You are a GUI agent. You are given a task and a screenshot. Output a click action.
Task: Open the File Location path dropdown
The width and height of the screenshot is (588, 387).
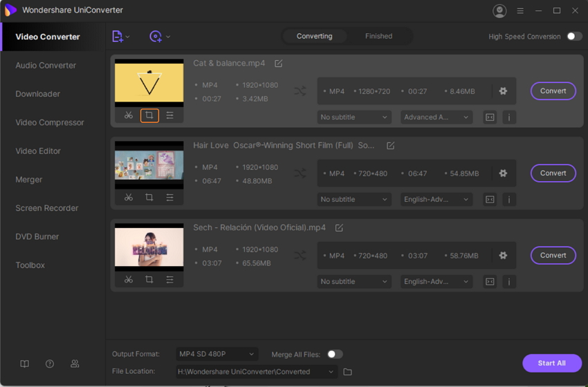(x=256, y=372)
